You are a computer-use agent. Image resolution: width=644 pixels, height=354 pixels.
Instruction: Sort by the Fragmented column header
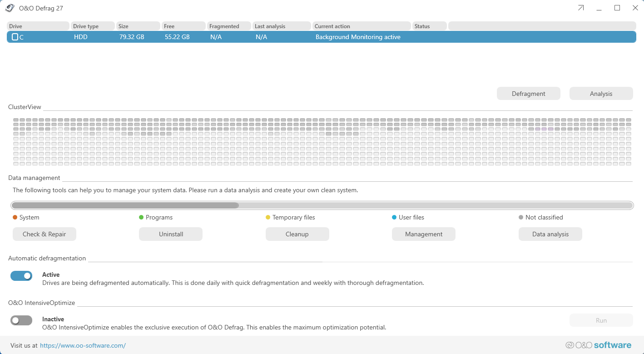point(229,26)
